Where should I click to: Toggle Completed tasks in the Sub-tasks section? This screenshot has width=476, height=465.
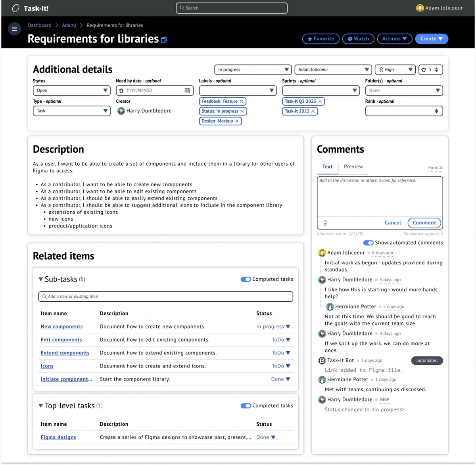(246, 279)
